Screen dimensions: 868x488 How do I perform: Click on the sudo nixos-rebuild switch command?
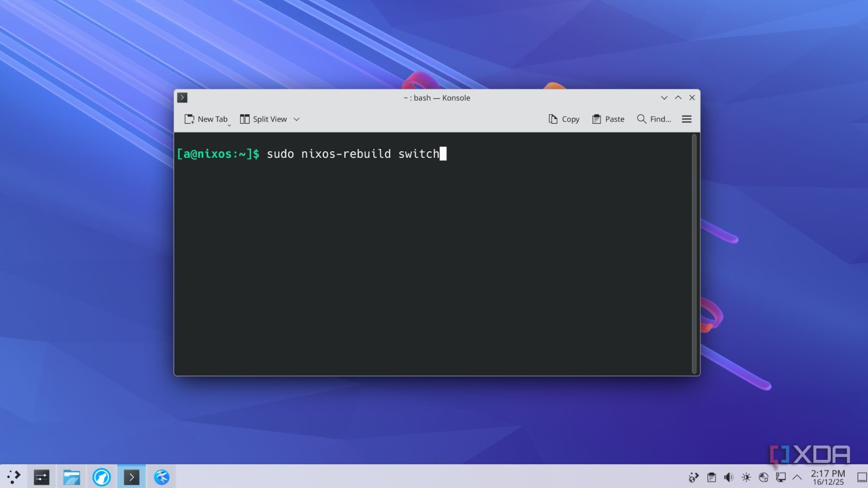point(353,154)
